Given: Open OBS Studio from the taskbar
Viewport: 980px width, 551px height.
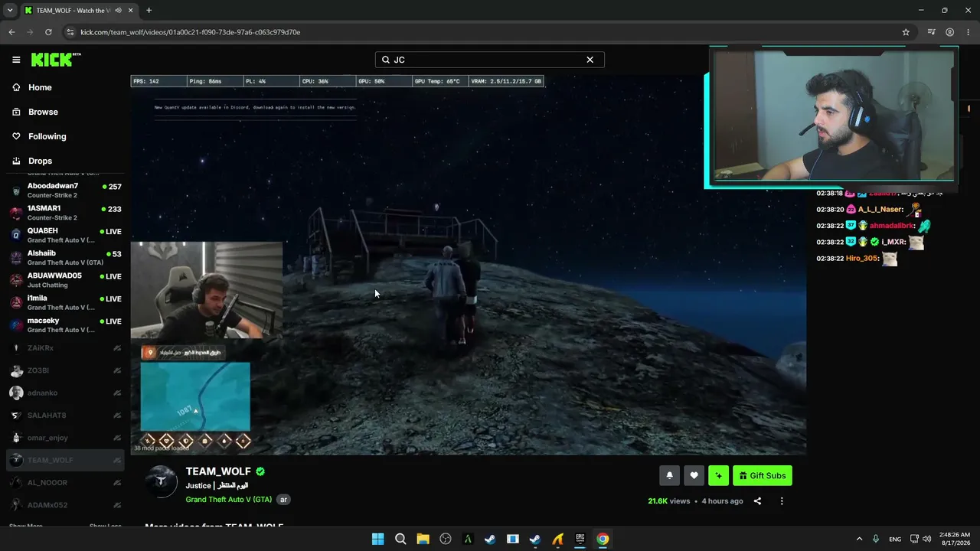Looking at the screenshot, I should click(x=446, y=539).
